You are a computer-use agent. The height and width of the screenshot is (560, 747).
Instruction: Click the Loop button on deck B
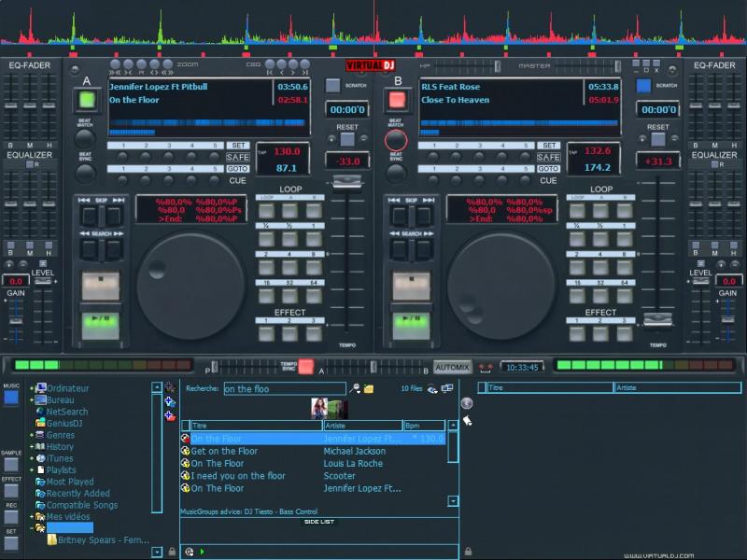(x=576, y=211)
